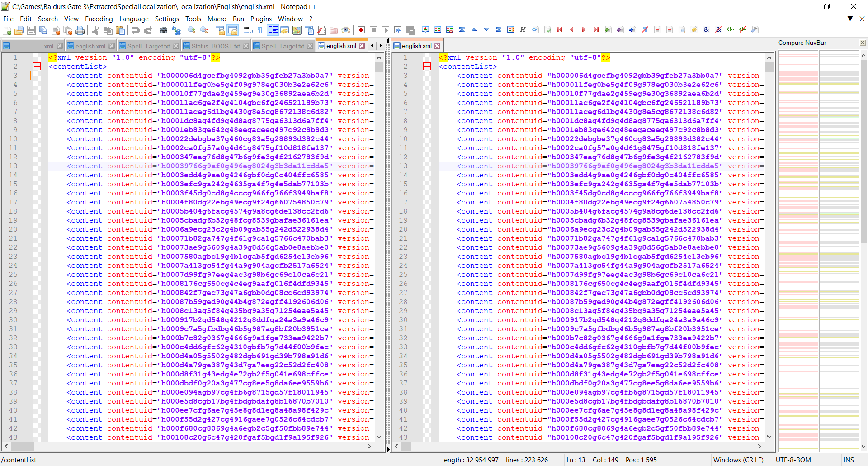The height and width of the screenshot is (466, 868).
Task: Click the Run macro multiple times icon
Action: 398,30
